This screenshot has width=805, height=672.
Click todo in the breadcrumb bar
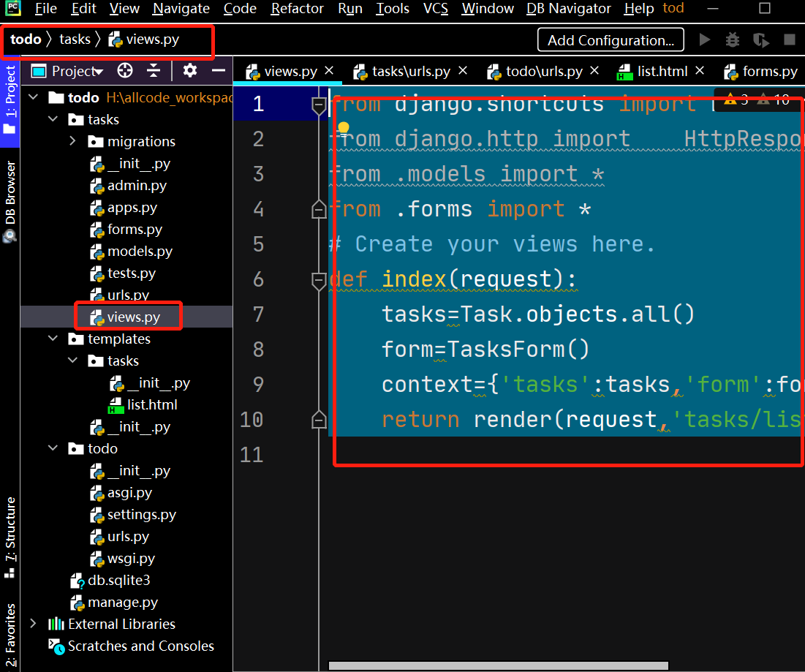(26, 39)
